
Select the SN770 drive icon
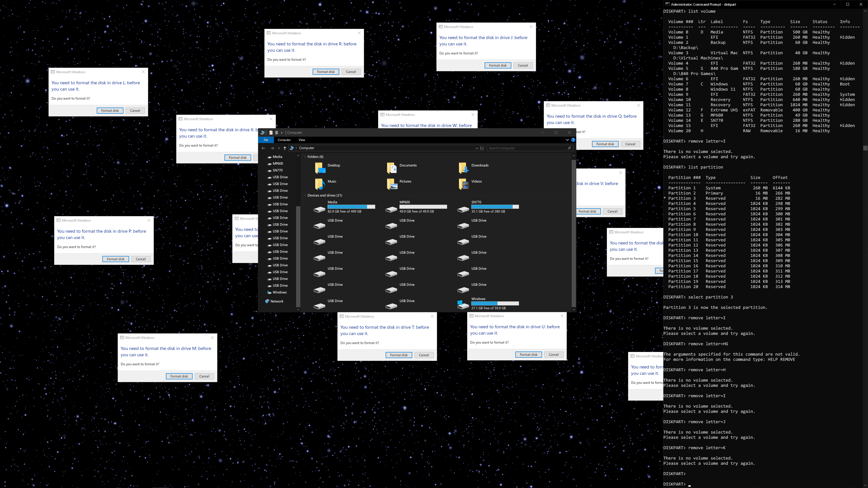coord(463,209)
